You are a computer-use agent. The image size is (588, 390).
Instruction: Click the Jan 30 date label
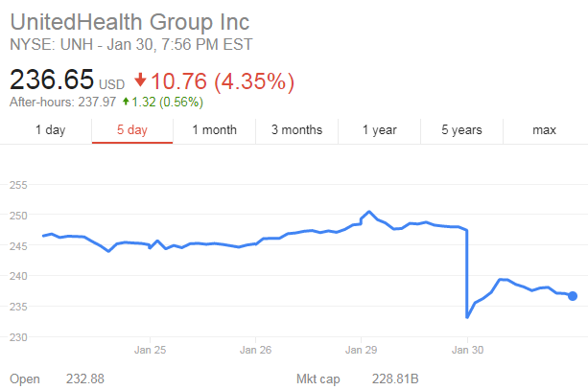[467, 350]
